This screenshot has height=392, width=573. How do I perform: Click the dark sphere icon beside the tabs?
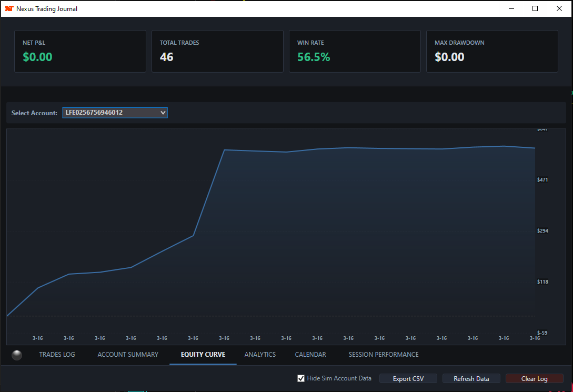(17, 355)
